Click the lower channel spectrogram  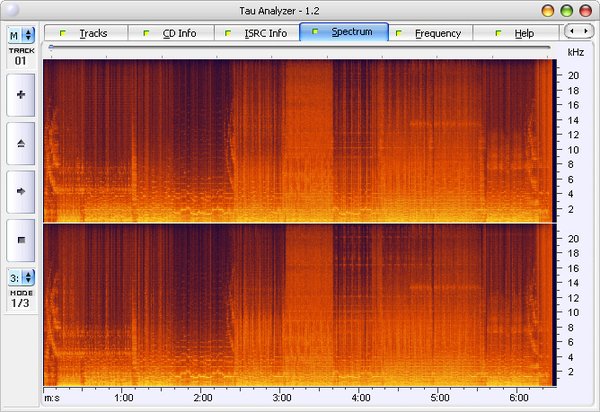[298, 305]
